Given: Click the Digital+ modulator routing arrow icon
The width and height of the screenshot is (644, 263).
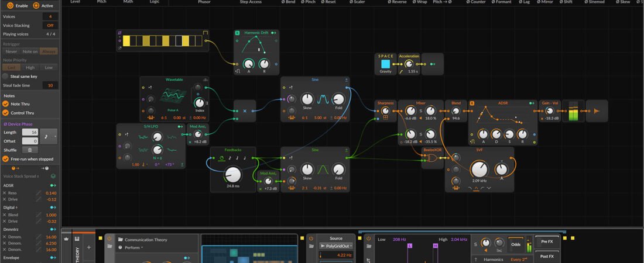Looking at the screenshot, I should 53,207.
